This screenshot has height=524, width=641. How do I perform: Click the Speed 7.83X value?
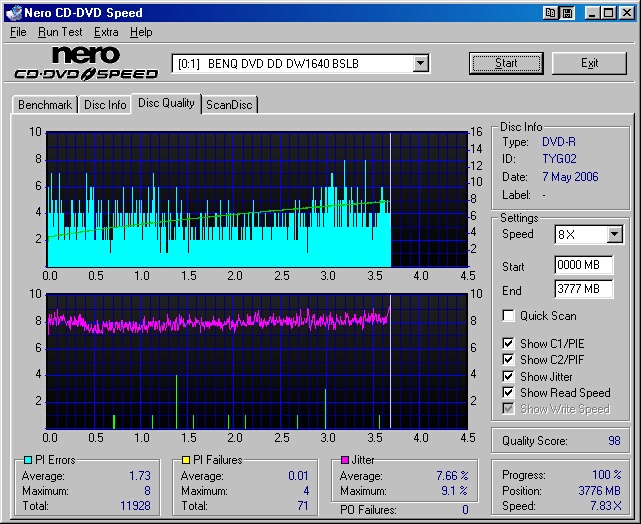coord(606,506)
